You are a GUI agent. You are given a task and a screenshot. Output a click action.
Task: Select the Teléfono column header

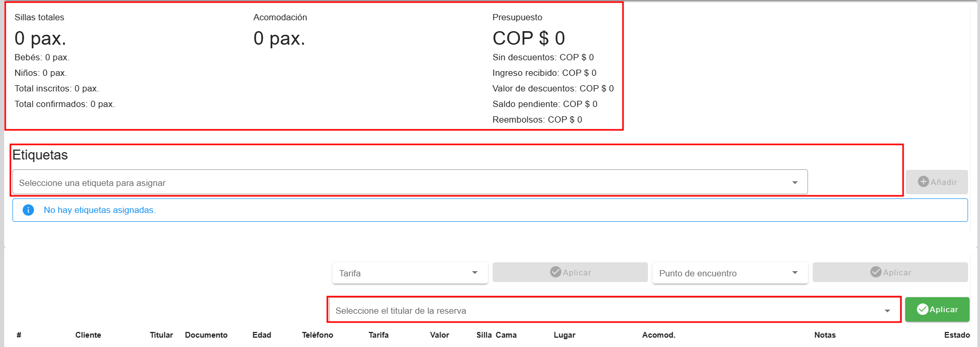(317, 335)
